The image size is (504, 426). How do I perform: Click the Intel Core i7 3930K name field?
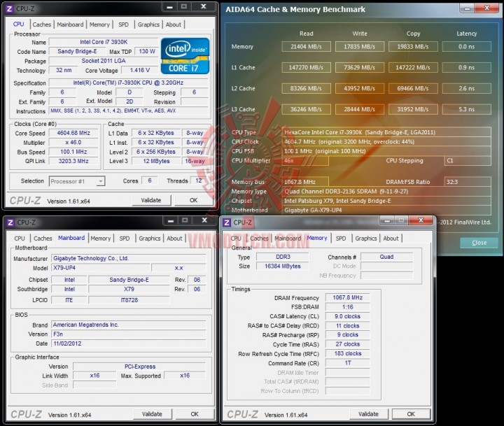[x=104, y=42]
